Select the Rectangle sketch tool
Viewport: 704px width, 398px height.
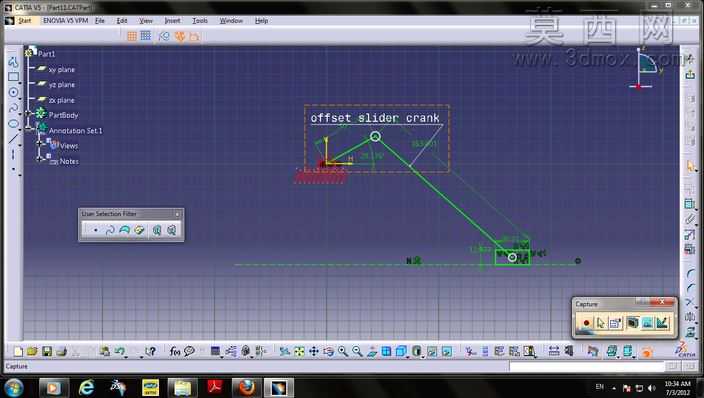pyautogui.click(x=13, y=77)
